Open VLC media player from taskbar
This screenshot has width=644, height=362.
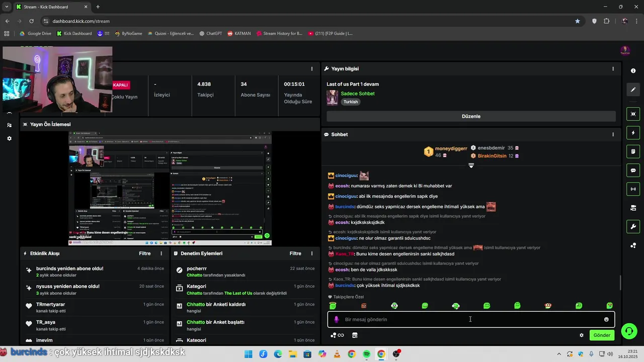coord(337,354)
